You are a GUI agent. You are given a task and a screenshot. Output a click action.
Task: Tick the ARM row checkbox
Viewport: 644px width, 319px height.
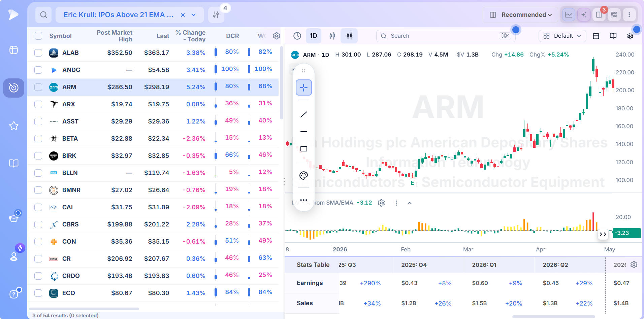click(38, 87)
